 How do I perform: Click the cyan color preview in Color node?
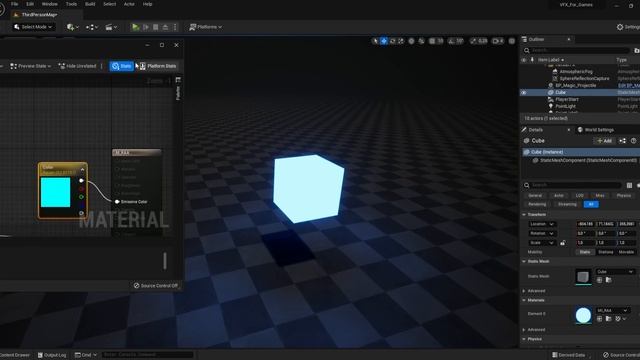point(56,192)
